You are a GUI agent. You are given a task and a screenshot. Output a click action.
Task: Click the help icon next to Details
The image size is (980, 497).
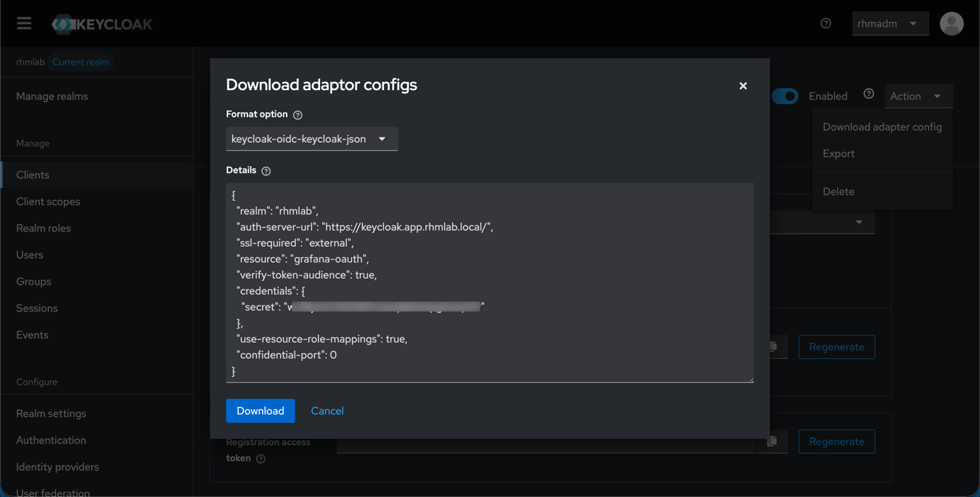(x=266, y=171)
